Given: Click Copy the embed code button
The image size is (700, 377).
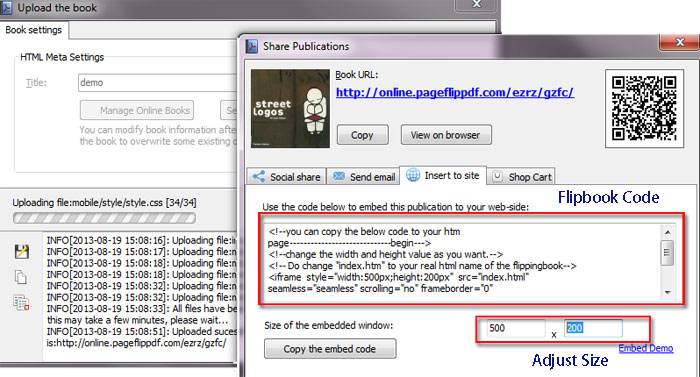Looking at the screenshot, I should click(330, 349).
